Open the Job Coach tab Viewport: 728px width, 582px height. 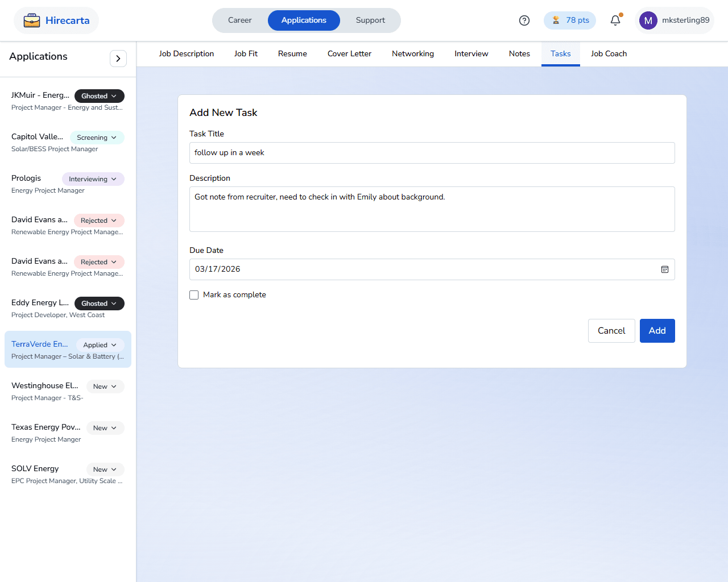click(x=609, y=54)
